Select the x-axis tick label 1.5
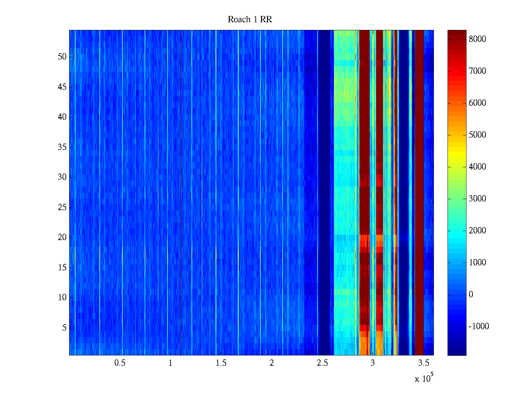 [221, 363]
